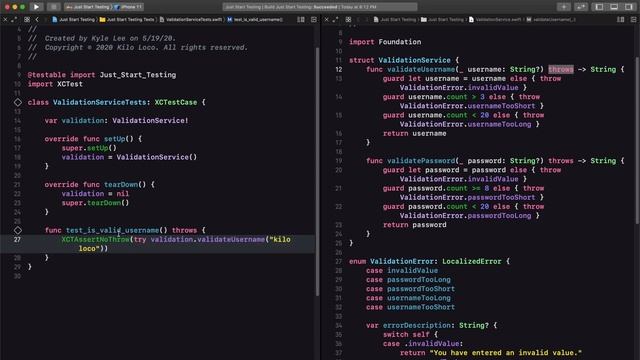Image resolution: width=640 pixels, height=360 pixels.
Task: Run all ValidationServiceTests via class diamond
Action: coord(18,102)
